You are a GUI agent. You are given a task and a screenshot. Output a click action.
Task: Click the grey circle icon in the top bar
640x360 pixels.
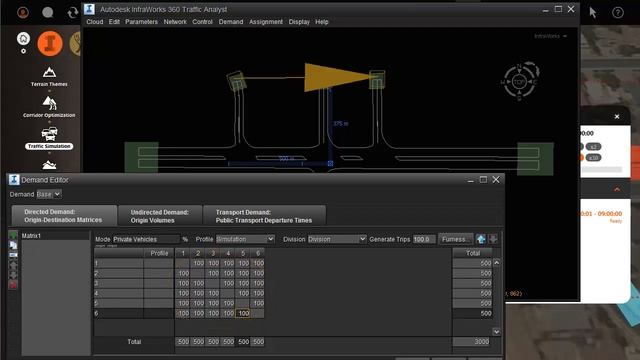48,13
